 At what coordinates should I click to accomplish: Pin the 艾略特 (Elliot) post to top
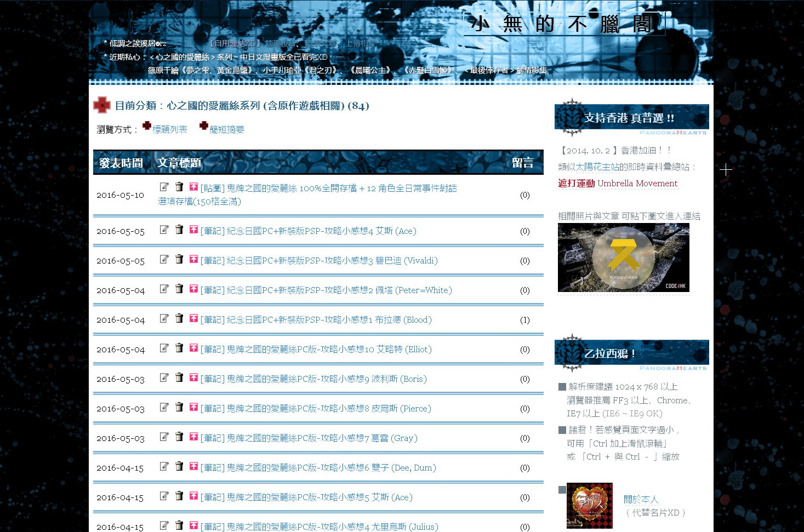(x=193, y=348)
